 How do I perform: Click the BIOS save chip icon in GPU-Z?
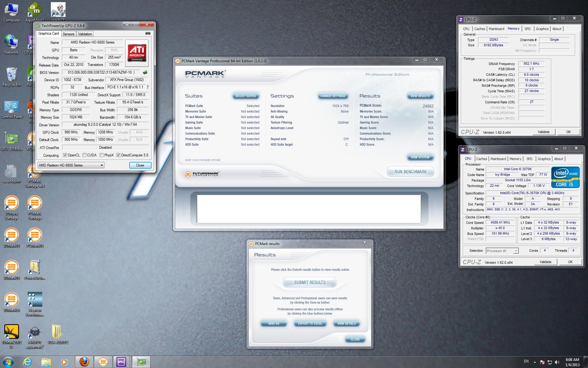145,72
